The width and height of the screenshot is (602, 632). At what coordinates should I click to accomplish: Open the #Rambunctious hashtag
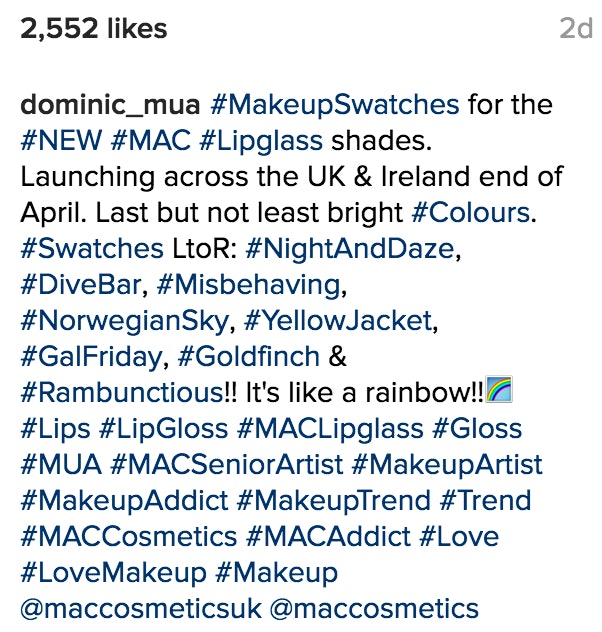(122, 393)
